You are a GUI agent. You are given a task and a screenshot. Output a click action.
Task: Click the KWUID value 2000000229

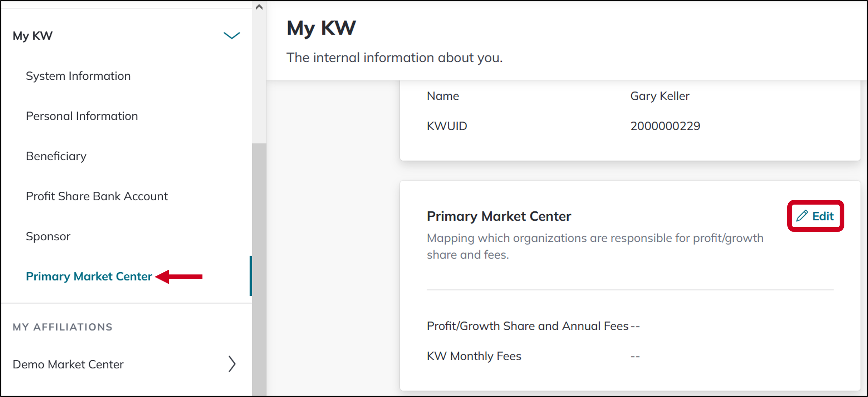(x=665, y=126)
